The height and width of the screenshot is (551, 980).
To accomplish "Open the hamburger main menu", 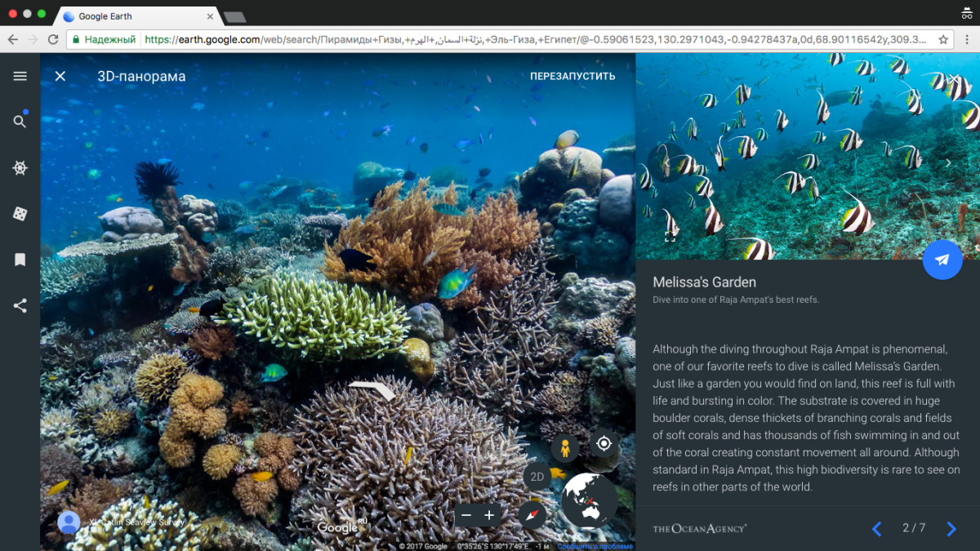I will coord(20,76).
